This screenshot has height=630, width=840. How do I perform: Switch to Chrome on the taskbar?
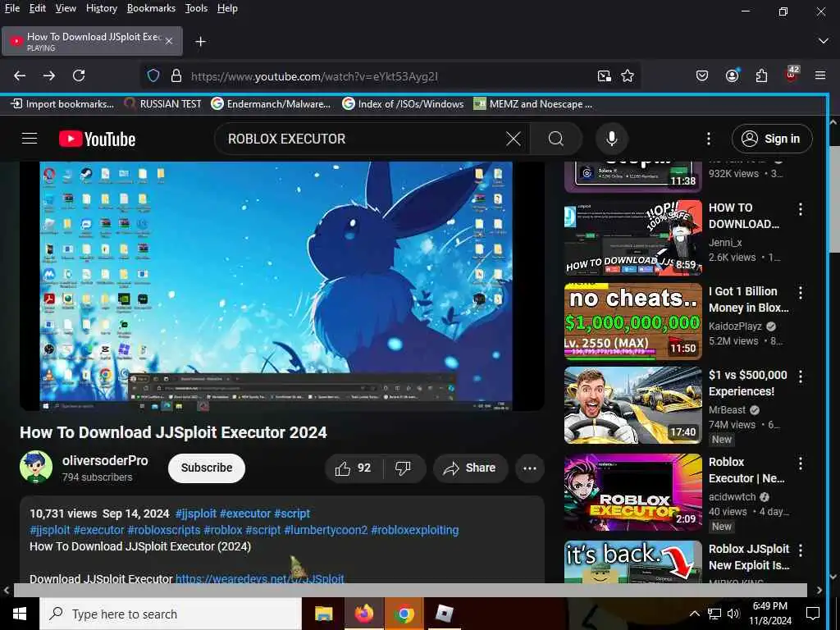click(x=404, y=614)
